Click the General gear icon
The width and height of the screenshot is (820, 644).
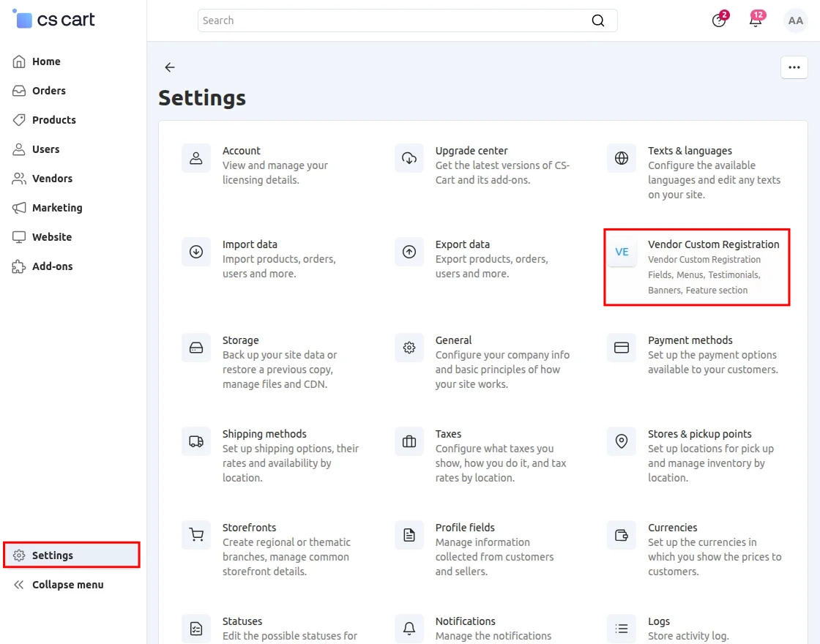point(409,348)
